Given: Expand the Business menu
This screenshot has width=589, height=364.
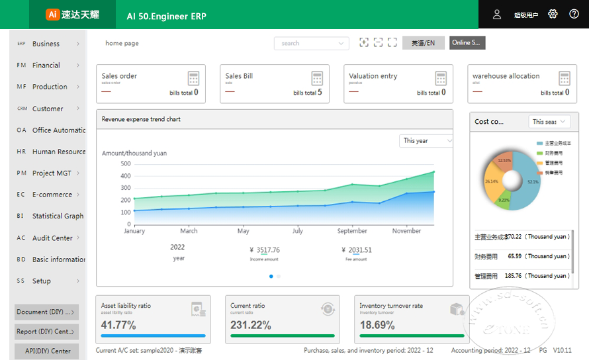Looking at the screenshot, I should pyautogui.click(x=48, y=44).
